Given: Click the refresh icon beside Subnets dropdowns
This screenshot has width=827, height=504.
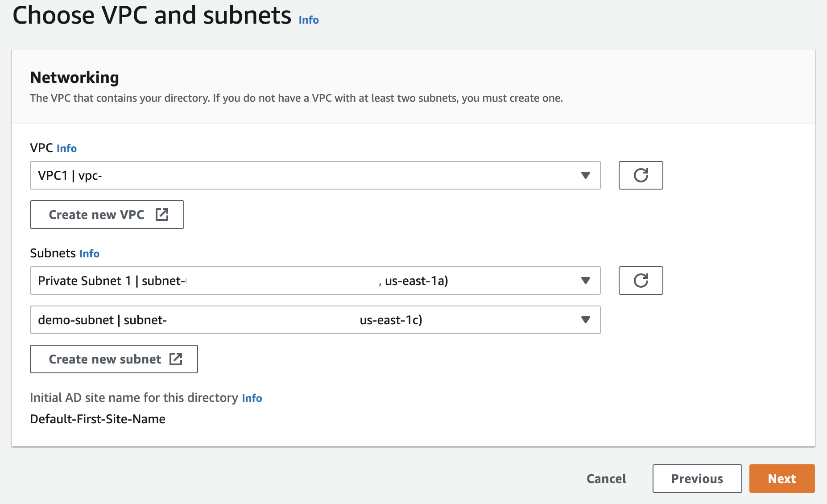Looking at the screenshot, I should [x=641, y=281].
